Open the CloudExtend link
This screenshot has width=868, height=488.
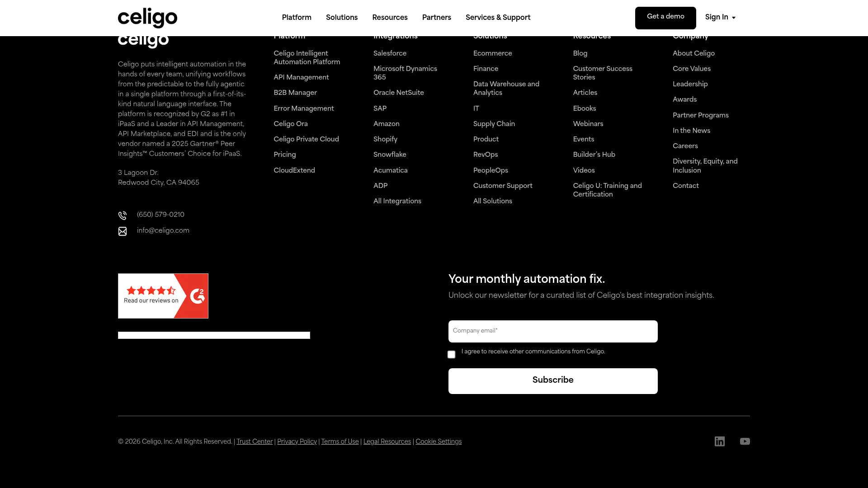[294, 171]
